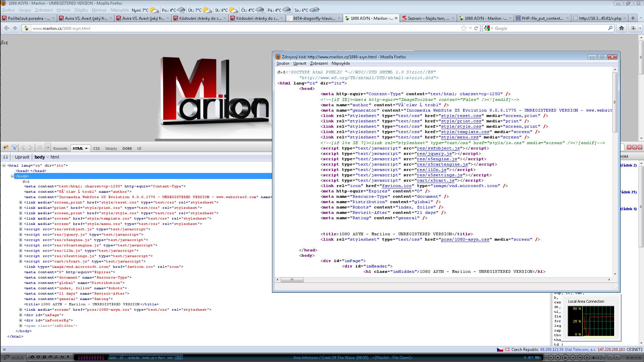Reload page with the refresh icon
The image size is (644, 362).
(476, 28)
